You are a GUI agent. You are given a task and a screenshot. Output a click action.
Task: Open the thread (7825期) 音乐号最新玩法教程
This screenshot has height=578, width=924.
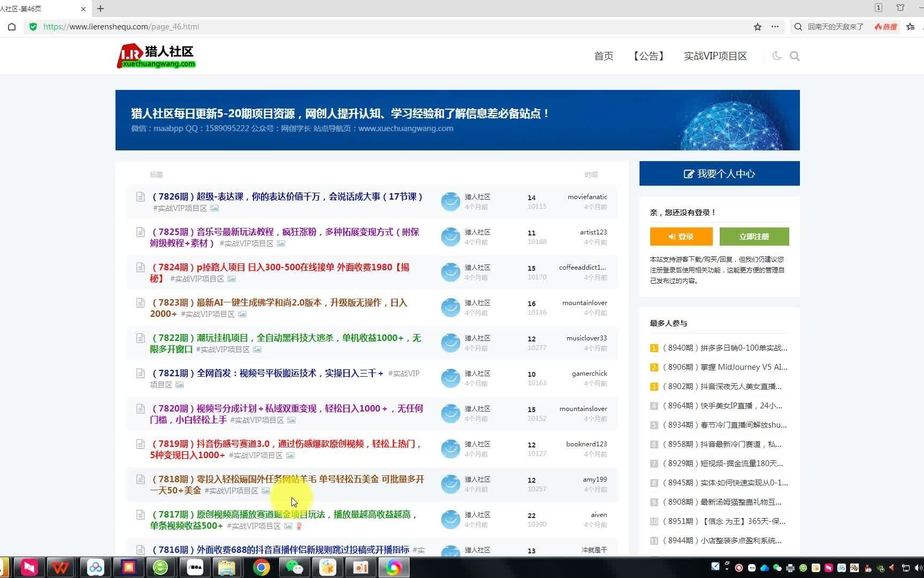[284, 237]
